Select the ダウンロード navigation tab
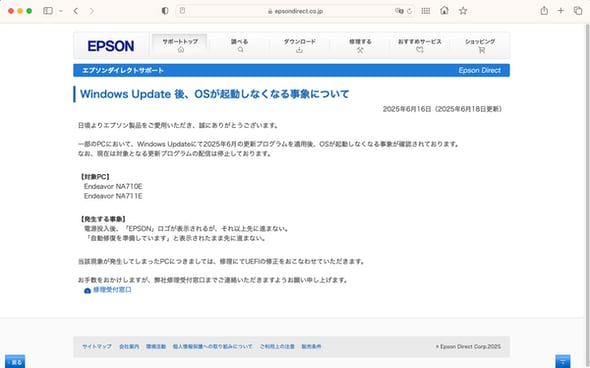 point(300,45)
